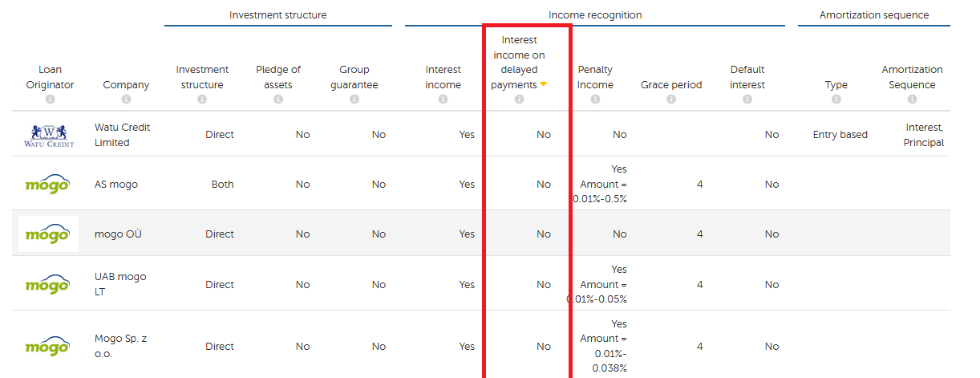Click info icon under Default interest

747,100
